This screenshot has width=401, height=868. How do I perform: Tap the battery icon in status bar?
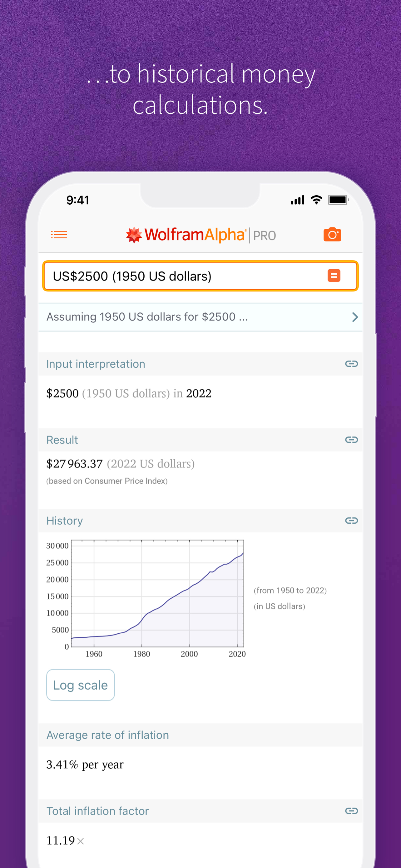click(x=338, y=200)
